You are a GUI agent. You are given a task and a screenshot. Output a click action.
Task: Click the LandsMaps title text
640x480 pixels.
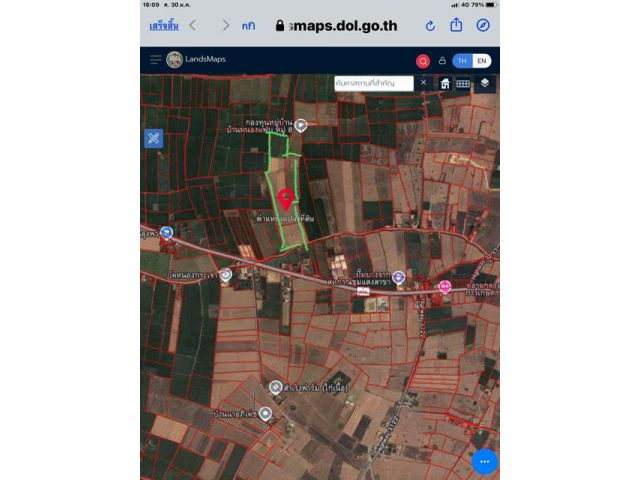(205, 59)
